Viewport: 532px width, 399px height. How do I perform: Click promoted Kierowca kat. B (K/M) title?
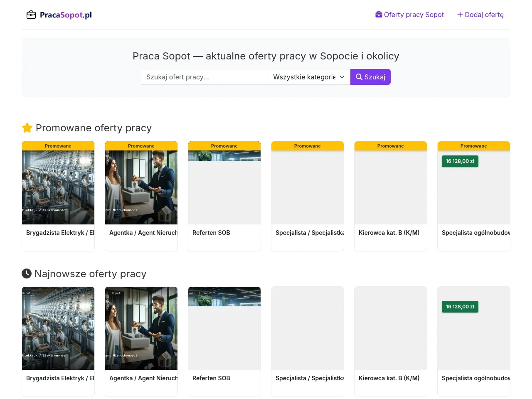tap(389, 233)
